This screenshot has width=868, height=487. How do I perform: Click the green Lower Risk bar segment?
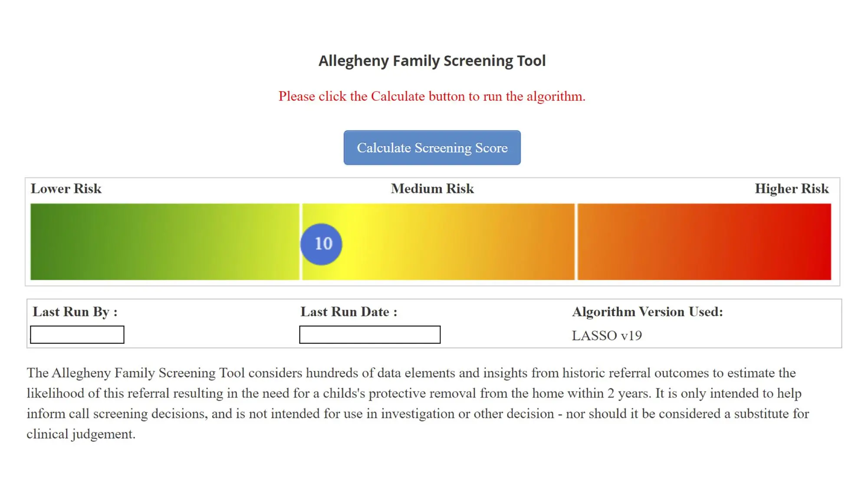pyautogui.click(x=165, y=242)
